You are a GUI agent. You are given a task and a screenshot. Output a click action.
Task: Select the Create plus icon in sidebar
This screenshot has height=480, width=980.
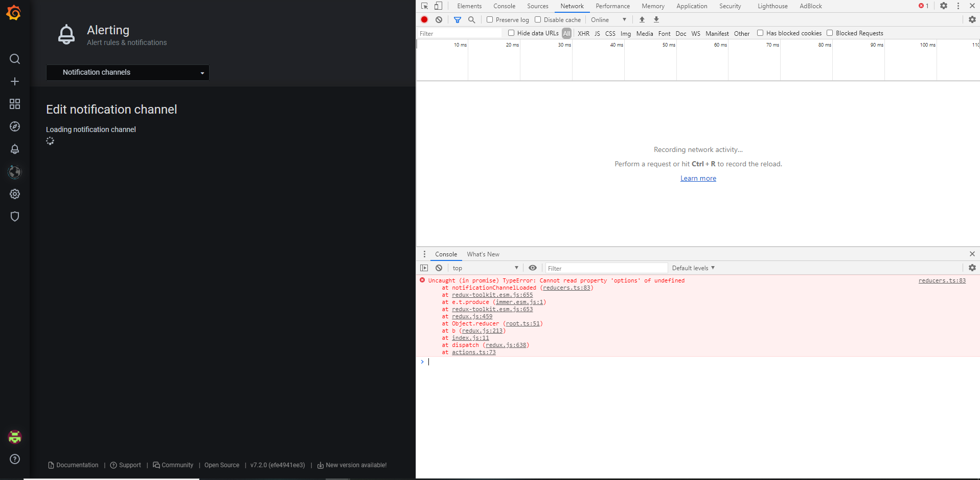[x=14, y=81]
